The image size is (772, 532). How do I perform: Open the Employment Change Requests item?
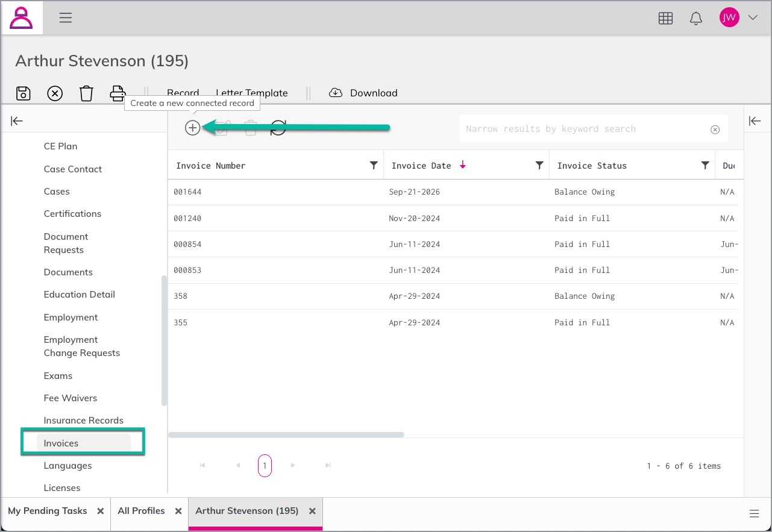(82, 346)
